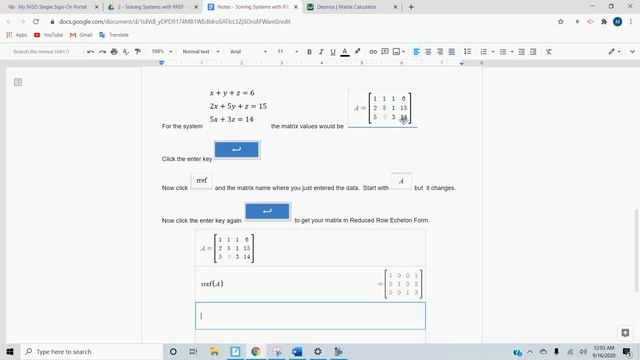This screenshot has height=360, width=640.
Task: Click the browser address bar
Action: (302, 22)
